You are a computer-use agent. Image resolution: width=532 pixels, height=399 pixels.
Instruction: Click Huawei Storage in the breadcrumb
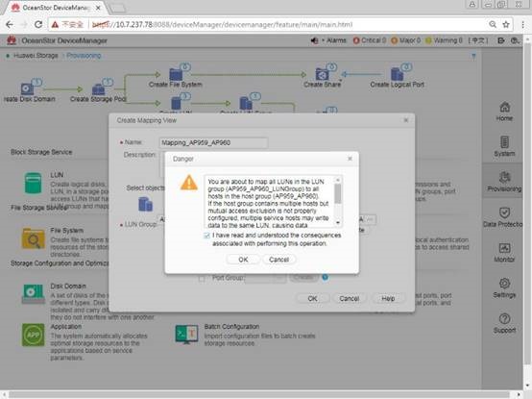pyautogui.click(x=36, y=56)
